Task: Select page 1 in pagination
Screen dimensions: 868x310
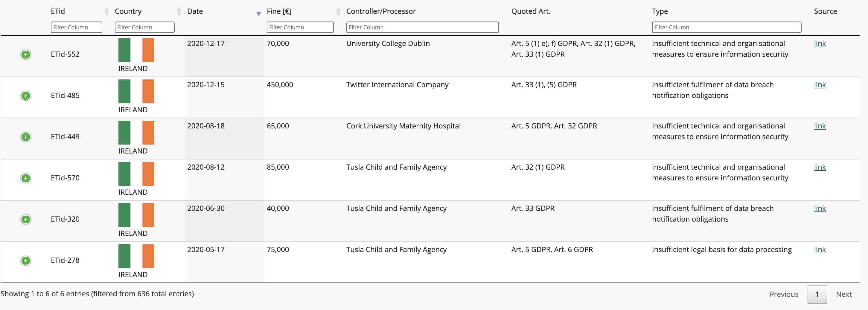Action: 817,294
